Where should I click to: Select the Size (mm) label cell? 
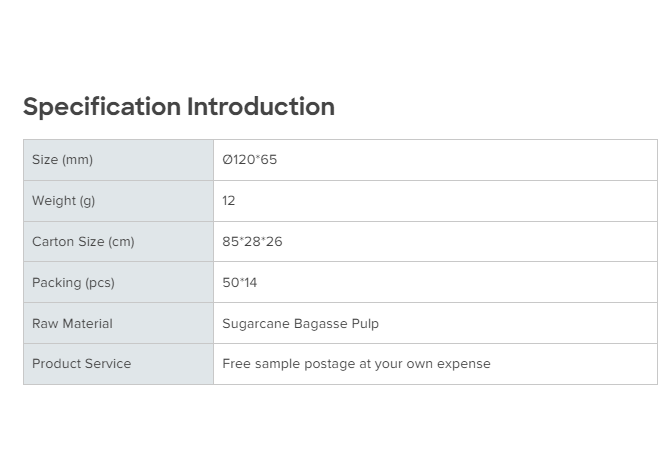point(118,160)
